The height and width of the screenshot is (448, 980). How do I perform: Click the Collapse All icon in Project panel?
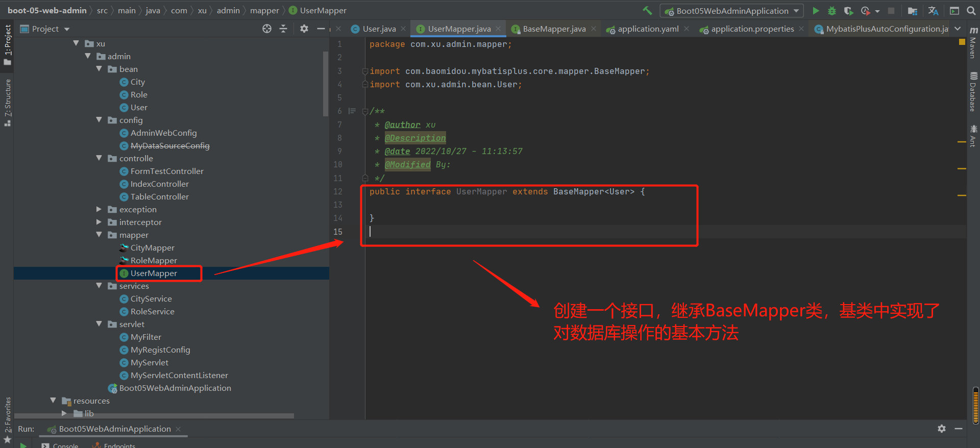pyautogui.click(x=283, y=29)
